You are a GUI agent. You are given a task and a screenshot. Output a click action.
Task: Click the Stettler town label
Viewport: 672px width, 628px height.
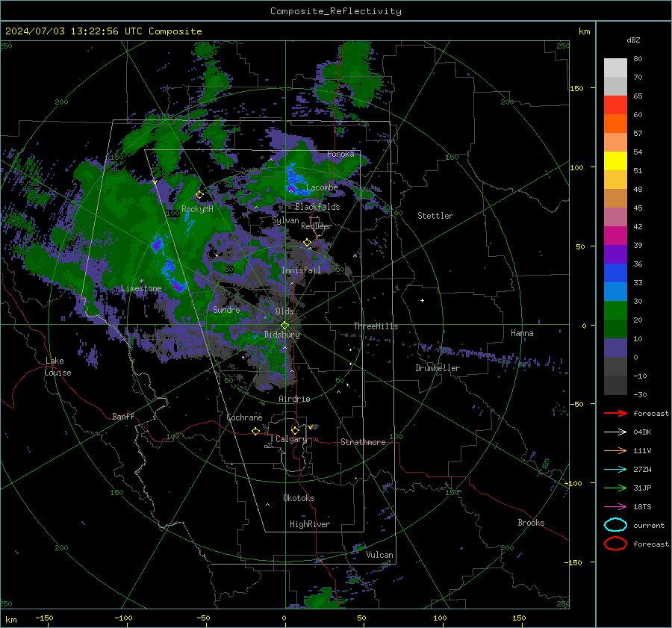coord(435,216)
